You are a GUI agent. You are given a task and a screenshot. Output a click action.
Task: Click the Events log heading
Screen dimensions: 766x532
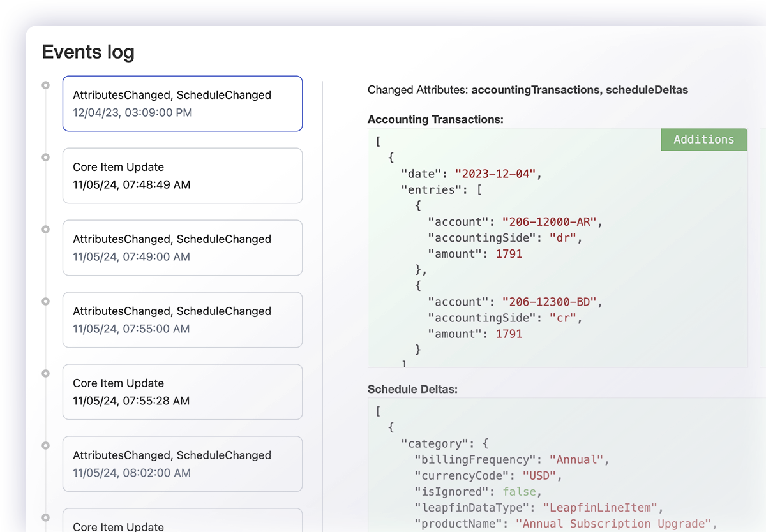coord(88,52)
